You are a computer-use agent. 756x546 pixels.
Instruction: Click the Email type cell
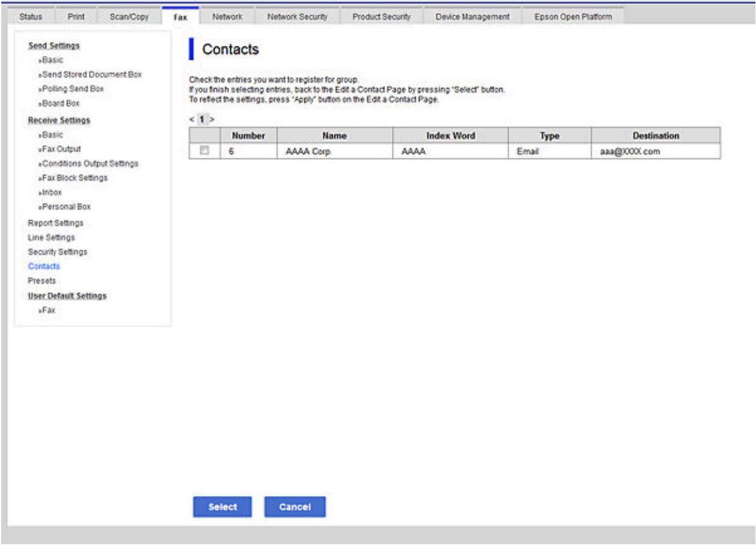click(550, 152)
